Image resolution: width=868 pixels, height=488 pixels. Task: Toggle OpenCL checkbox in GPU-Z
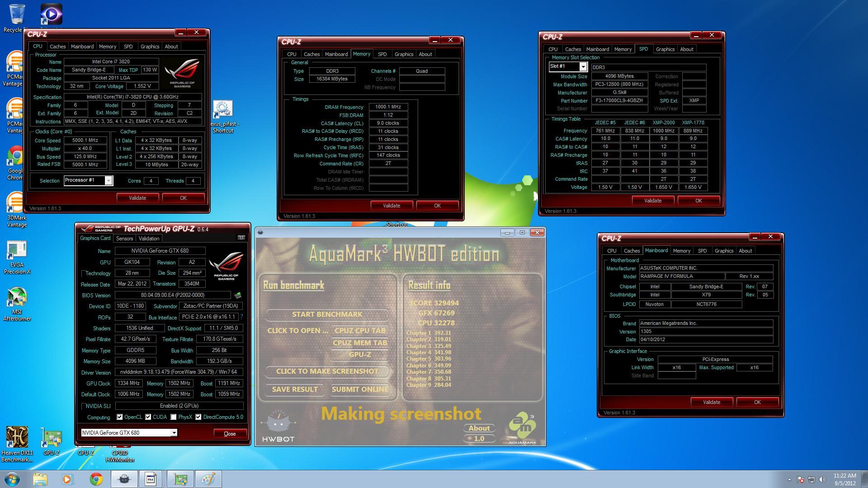click(x=119, y=417)
